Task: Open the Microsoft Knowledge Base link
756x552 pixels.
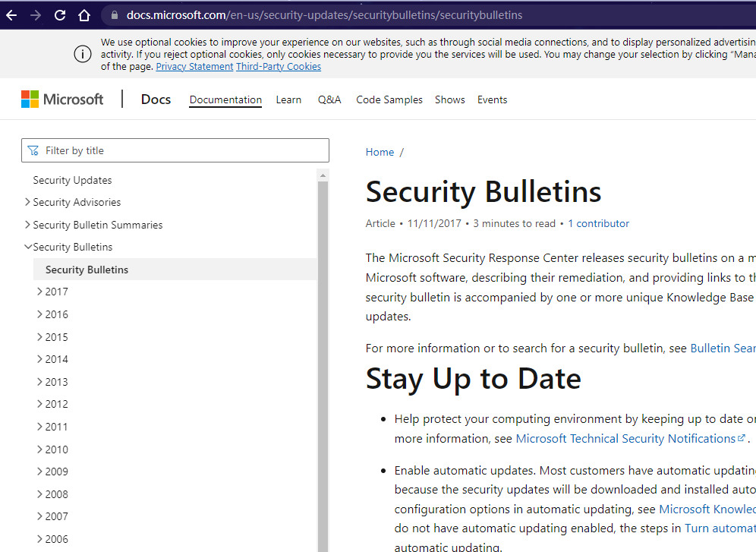Action: (x=707, y=509)
